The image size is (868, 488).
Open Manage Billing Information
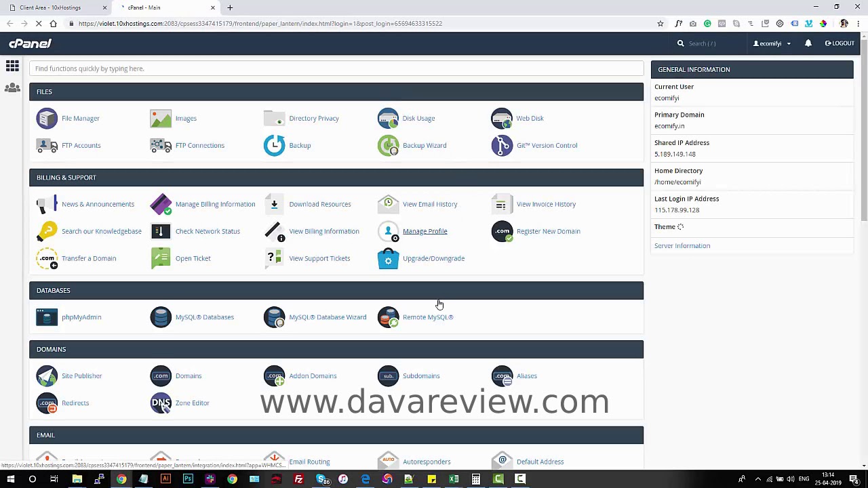tap(215, 204)
